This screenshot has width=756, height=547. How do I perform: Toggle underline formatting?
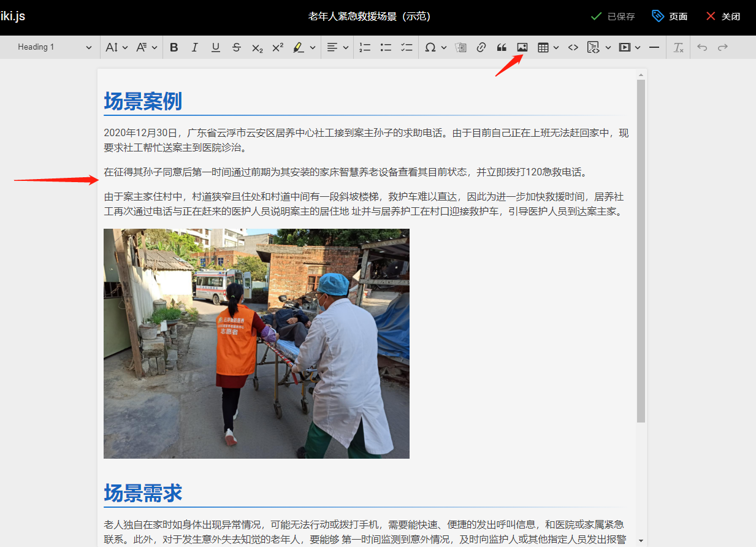click(216, 47)
